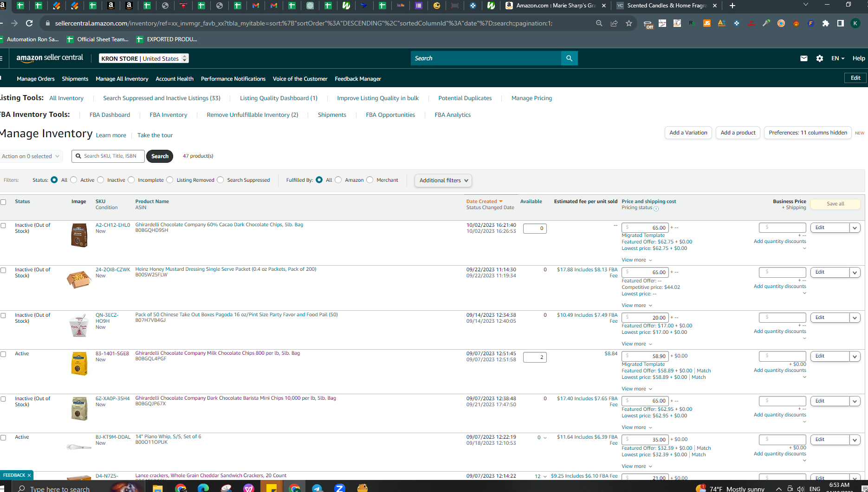Click the site lock icon in address bar
This screenshot has height=492, width=868.
[47, 23]
